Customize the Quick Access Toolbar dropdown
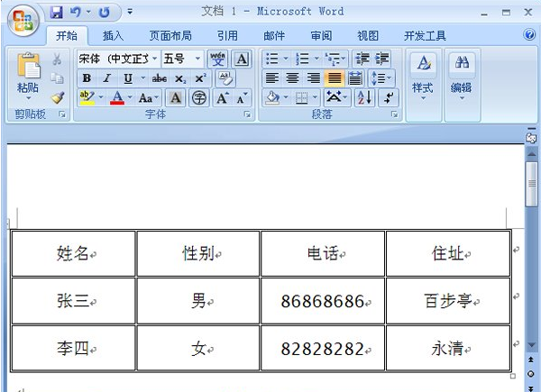541x392 pixels. click(130, 12)
